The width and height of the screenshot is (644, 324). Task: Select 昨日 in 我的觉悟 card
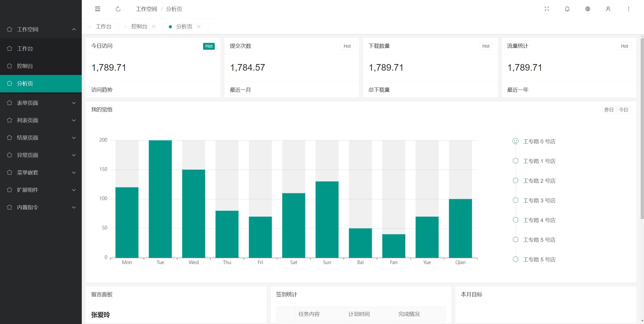click(x=609, y=110)
